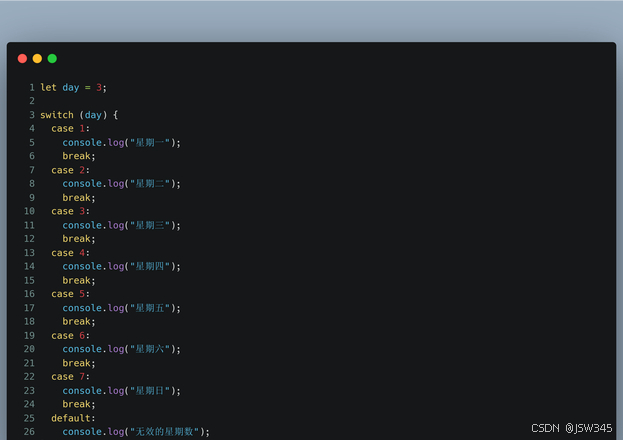Click console.log("星期六") on line 20
The image size is (623, 440).
click(122, 349)
